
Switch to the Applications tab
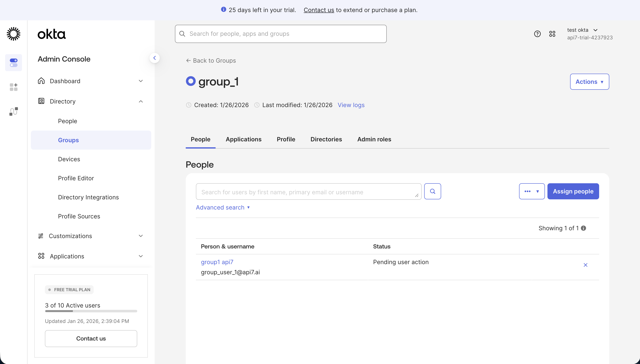tap(243, 139)
